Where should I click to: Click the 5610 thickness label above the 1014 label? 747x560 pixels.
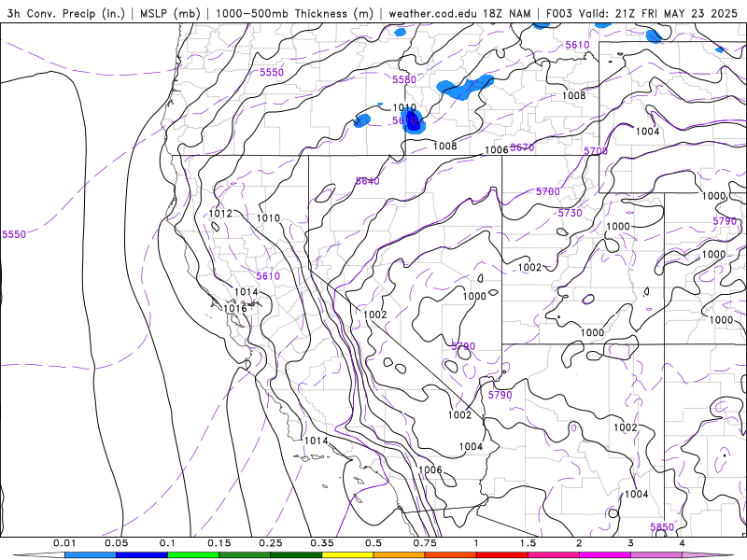[x=268, y=276]
